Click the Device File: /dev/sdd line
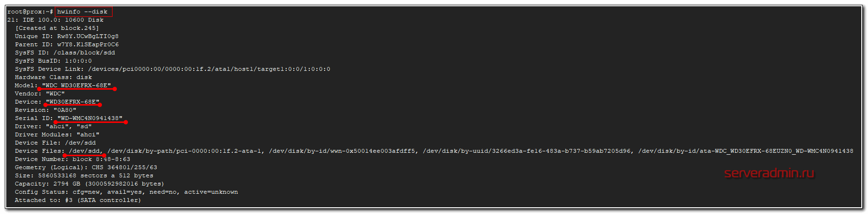The width and height of the screenshot is (868, 214). coord(55,143)
